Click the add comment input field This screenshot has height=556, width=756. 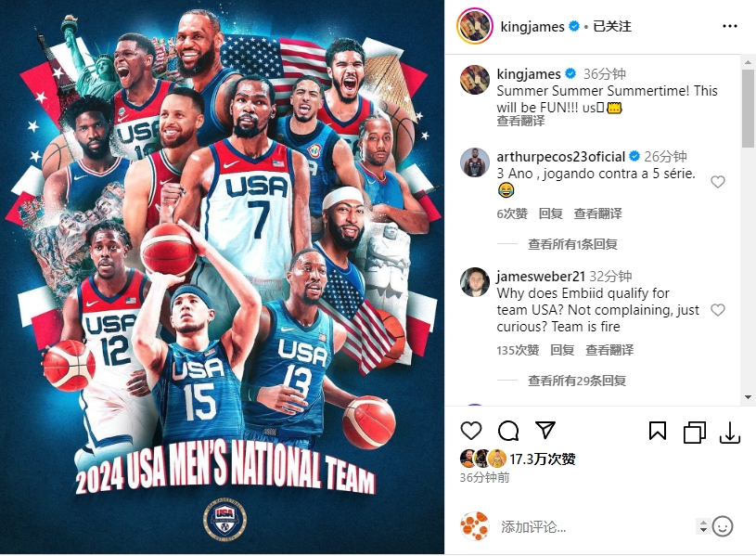pos(596,526)
